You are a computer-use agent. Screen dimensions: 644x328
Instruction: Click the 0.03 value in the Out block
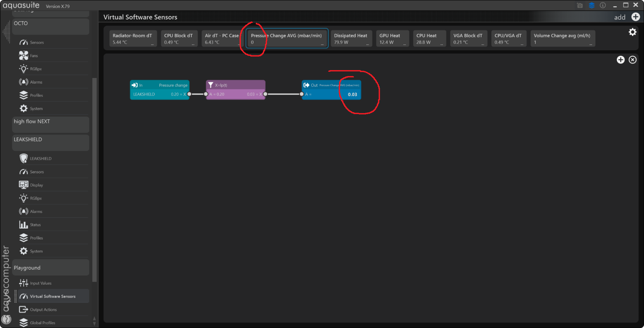(x=352, y=95)
